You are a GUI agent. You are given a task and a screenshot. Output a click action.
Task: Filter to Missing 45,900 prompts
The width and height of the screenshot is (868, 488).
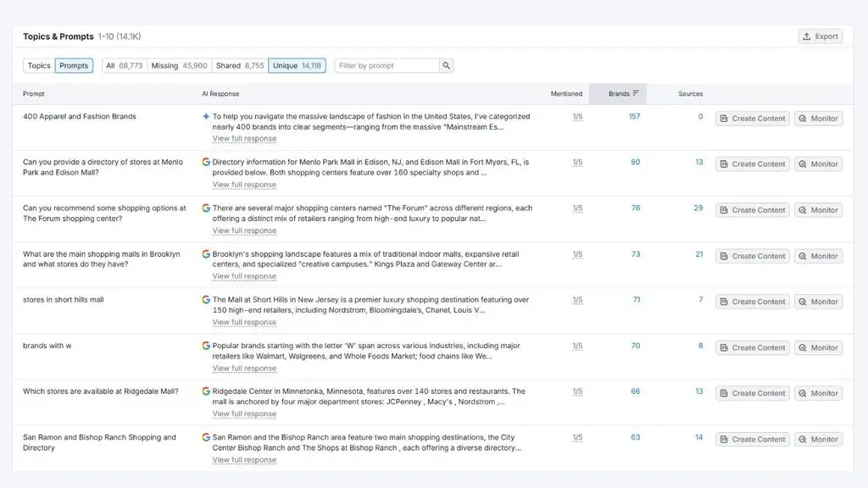[x=180, y=65]
